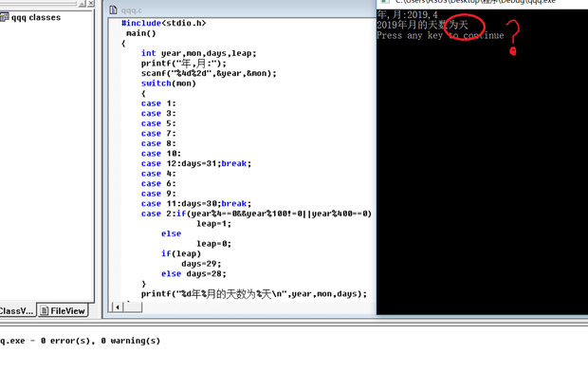Click the workspace panel float arrow icon
This screenshot has width=588, height=372.
83,4
